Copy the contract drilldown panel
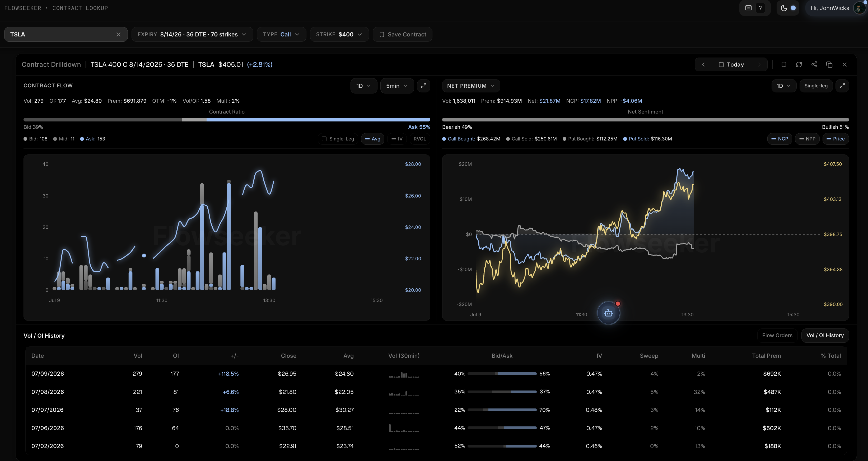 pos(829,64)
